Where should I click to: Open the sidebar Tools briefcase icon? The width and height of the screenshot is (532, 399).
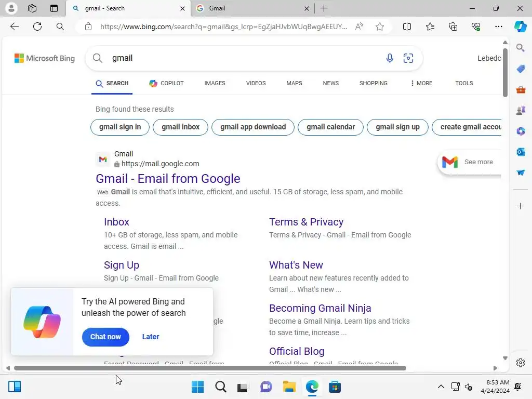[521, 89]
